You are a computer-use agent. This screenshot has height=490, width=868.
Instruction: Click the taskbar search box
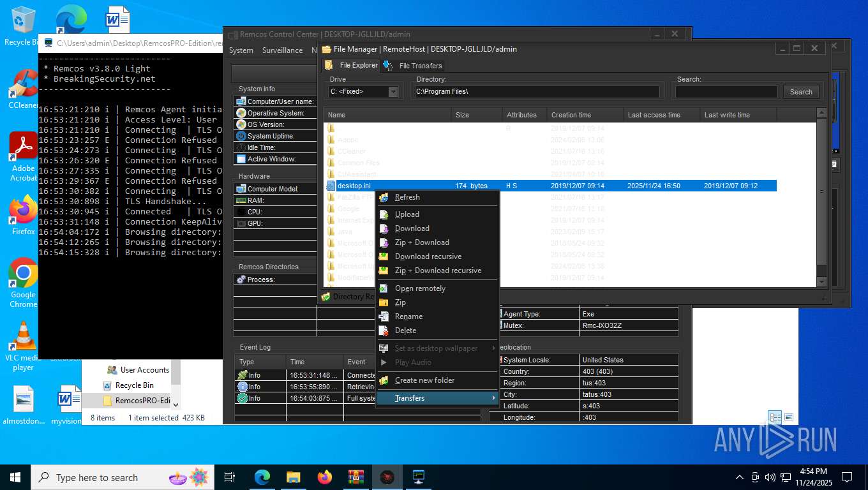coord(122,477)
